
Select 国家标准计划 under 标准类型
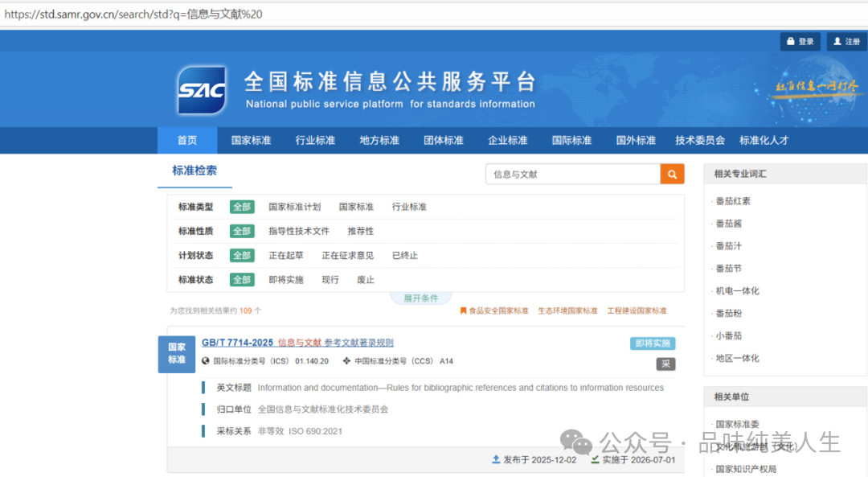(x=294, y=207)
